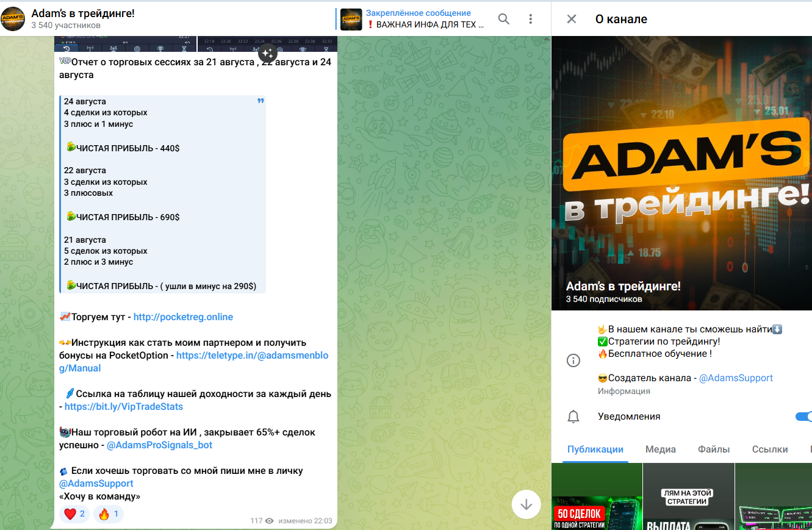Add a fire reaction to the post

pyautogui.click(x=109, y=514)
